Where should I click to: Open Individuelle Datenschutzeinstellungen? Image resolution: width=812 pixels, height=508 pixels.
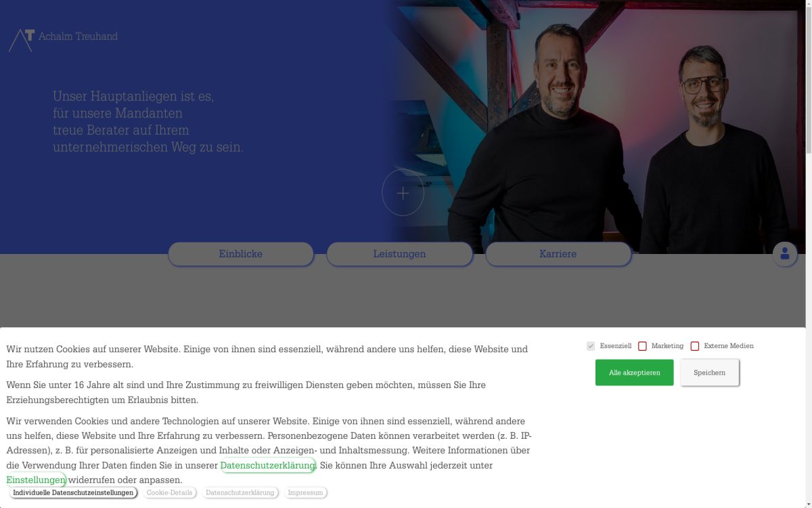click(73, 492)
